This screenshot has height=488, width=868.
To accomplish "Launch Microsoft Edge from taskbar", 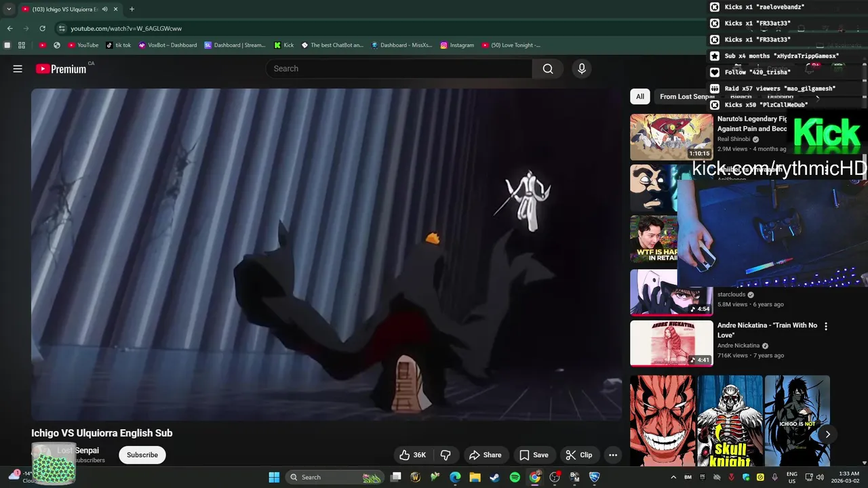I will pos(455,477).
